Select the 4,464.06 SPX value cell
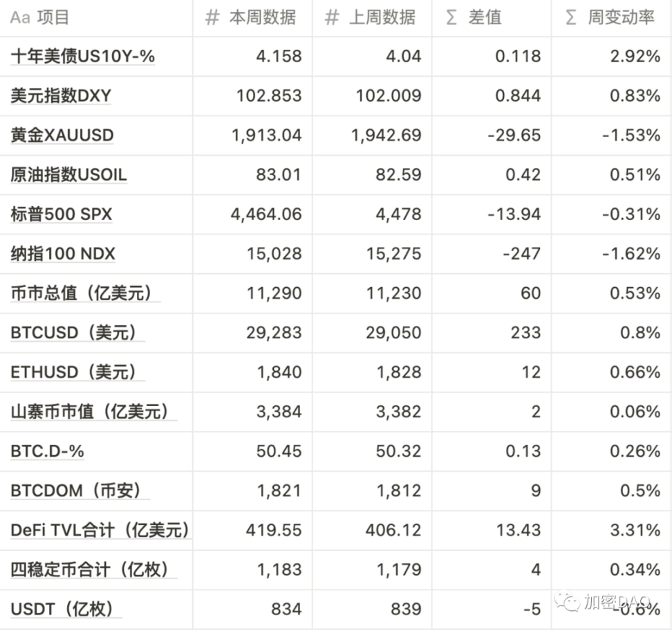Image resolution: width=672 pixels, height=631 pixels. click(x=266, y=214)
